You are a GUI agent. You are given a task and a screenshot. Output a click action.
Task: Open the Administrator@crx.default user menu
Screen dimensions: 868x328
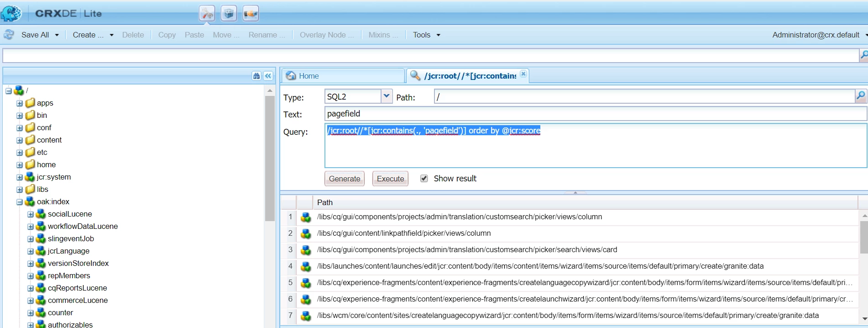(819, 35)
